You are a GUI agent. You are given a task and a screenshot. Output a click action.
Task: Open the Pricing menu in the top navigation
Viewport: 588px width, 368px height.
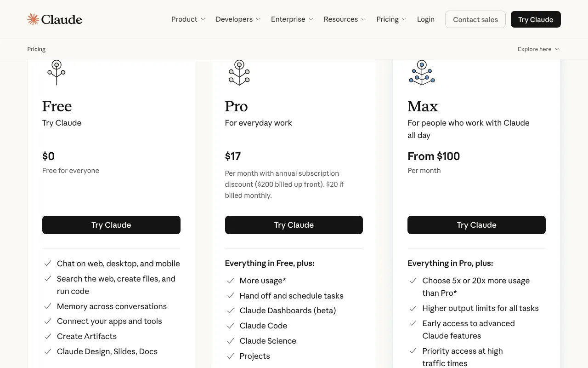point(391,19)
